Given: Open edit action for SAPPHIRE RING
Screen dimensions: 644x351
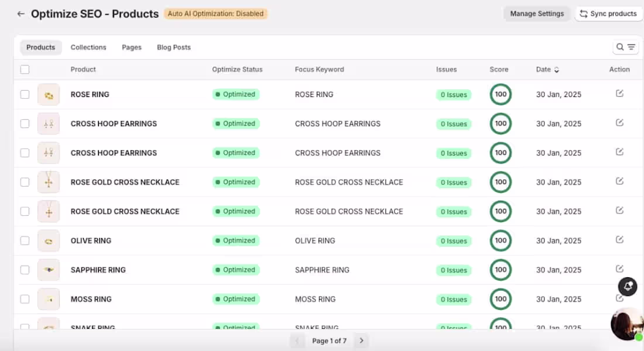Looking at the screenshot, I should (620, 269).
